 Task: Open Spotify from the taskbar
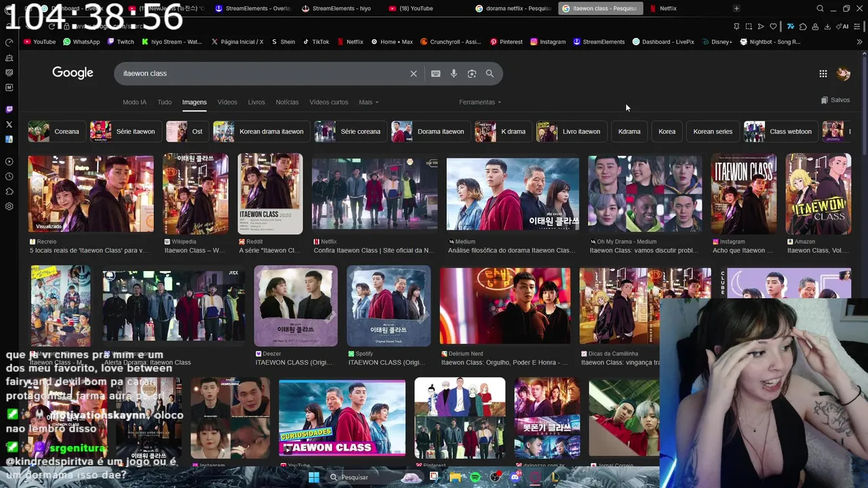[x=475, y=477]
